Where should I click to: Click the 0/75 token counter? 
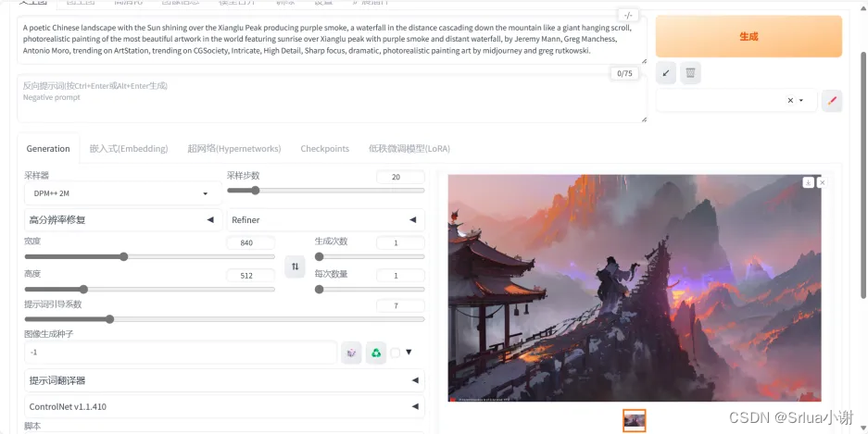click(x=623, y=73)
